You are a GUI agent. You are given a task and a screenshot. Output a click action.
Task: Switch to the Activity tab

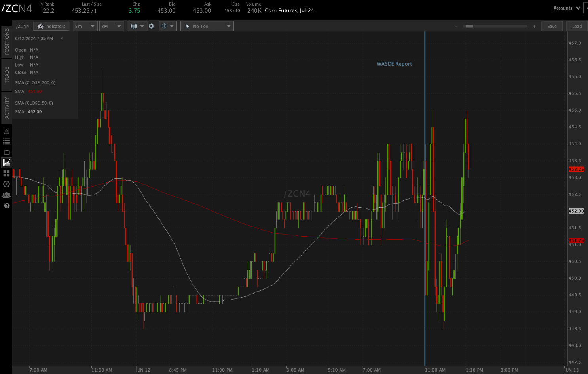pos(6,108)
